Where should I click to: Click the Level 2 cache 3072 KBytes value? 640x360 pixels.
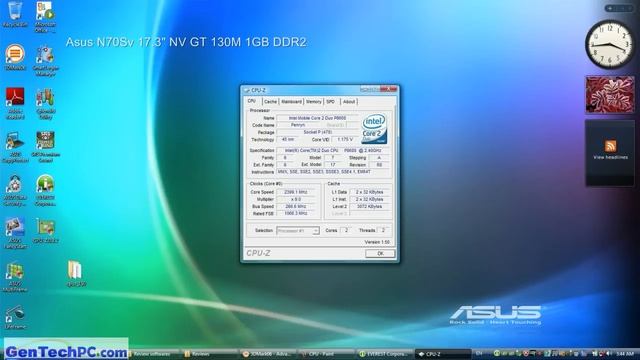(x=369, y=207)
